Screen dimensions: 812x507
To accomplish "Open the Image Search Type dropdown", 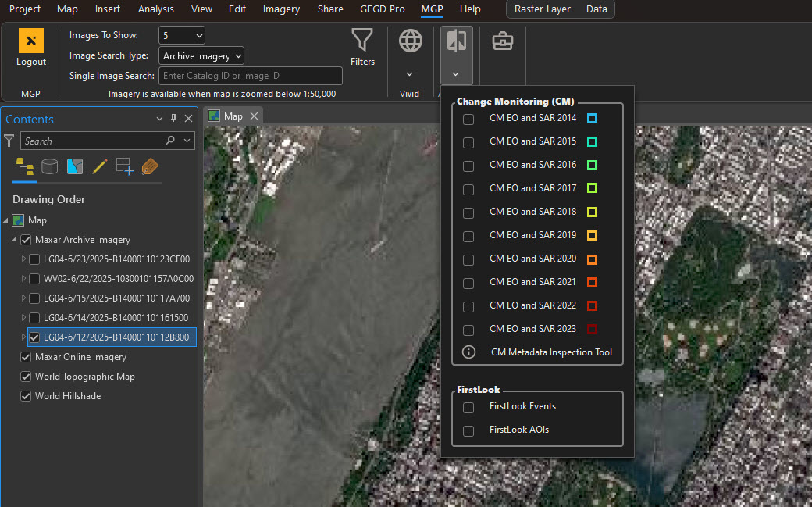I will (201, 55).
